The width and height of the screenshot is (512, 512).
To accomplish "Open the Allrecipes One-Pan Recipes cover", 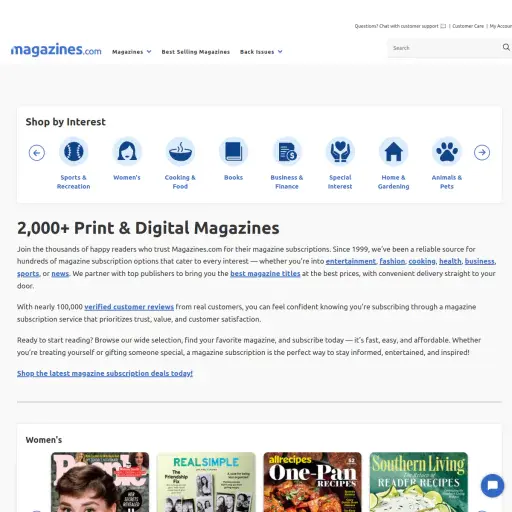I will (x=312, y=482).
